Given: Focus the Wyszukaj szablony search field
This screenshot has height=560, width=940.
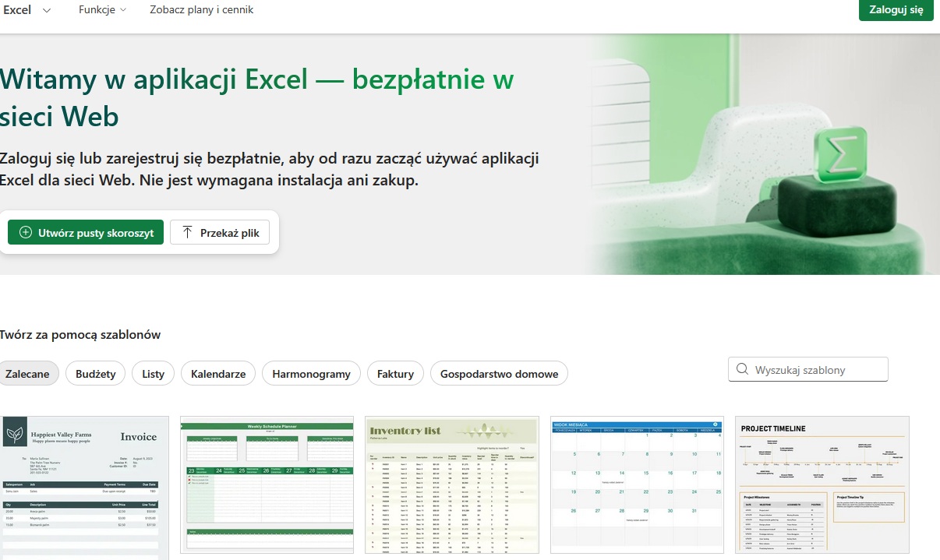Looking at the screenshot, I should tap(817, 370).
